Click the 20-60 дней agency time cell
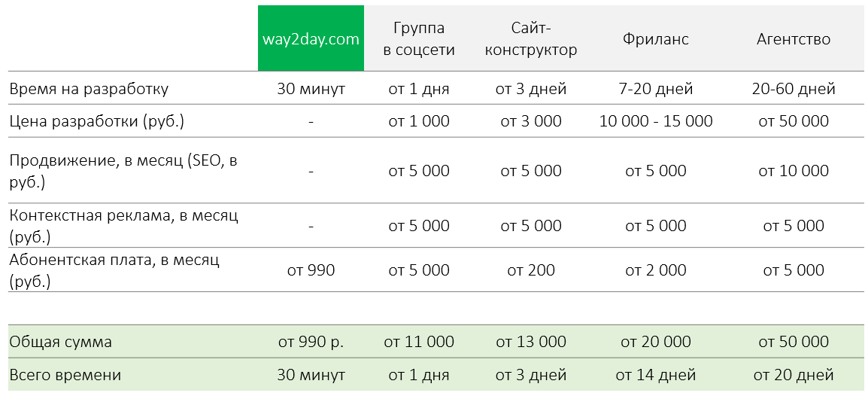 coord(794,89)
